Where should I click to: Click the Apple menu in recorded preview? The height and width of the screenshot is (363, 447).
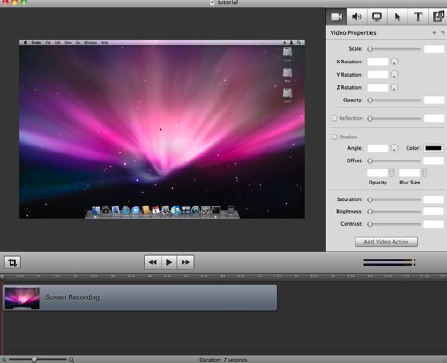[25, 43]
